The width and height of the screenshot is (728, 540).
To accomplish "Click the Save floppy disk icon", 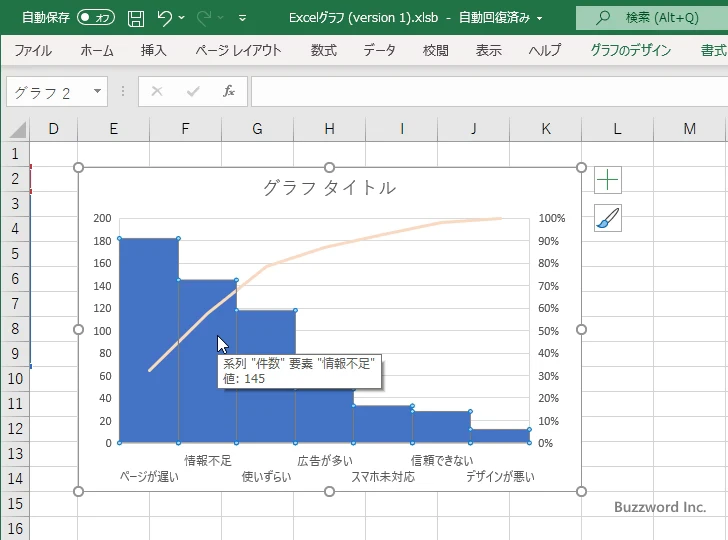I will (x=136, y=18).
